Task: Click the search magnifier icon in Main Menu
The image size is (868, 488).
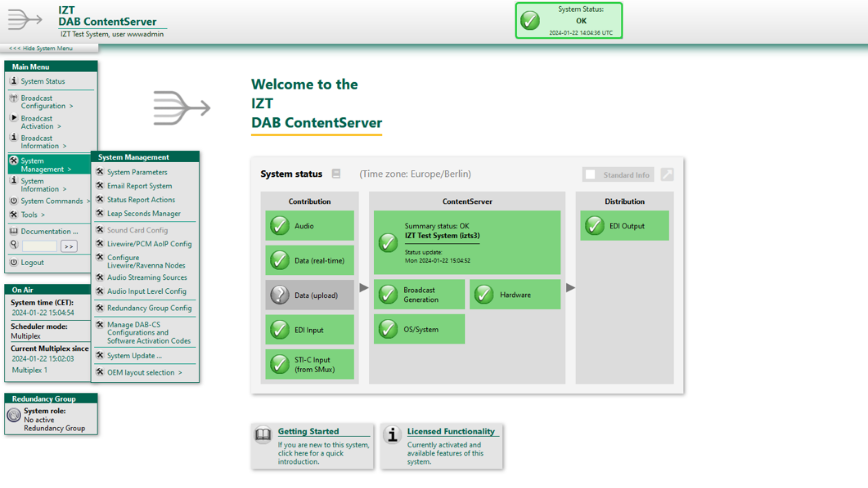Action: (14, 244)
